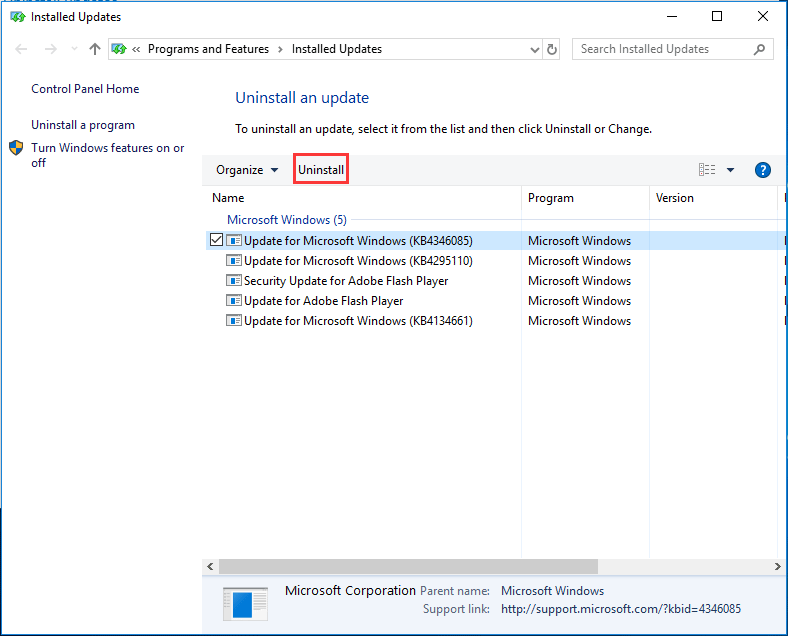The height and width of the screenshot is (636, 788).
Task: Click the Installed Updates title bar icon
Action: click(18, 17)
